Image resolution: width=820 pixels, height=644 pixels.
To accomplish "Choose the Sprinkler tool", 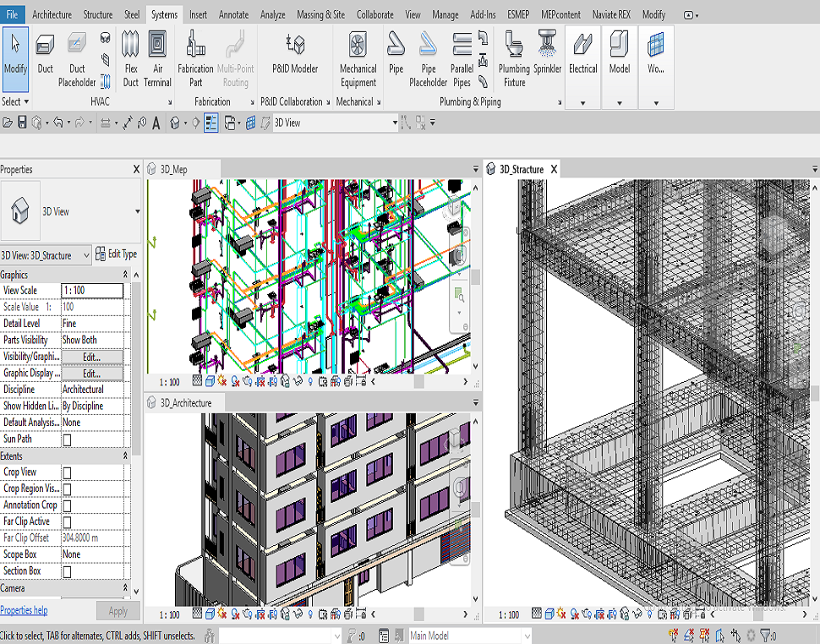I will (x=548, y=54).
